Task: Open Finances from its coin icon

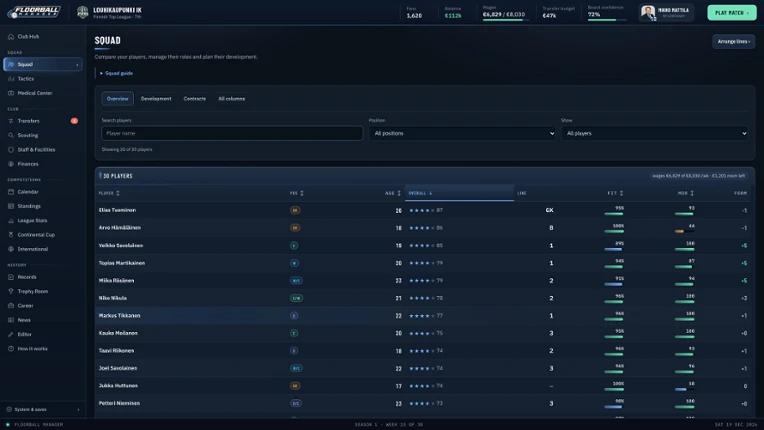Action: point(11,164)
